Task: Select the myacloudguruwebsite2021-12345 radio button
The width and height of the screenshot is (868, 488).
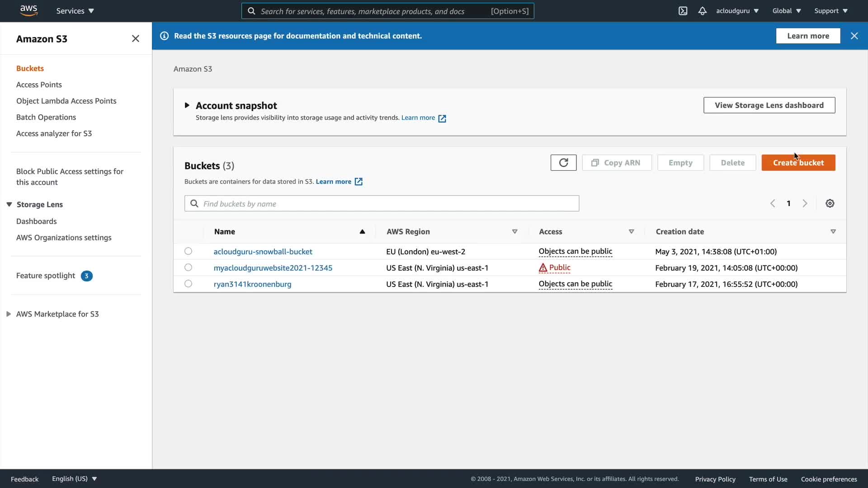Action: [x=188, y=267]
